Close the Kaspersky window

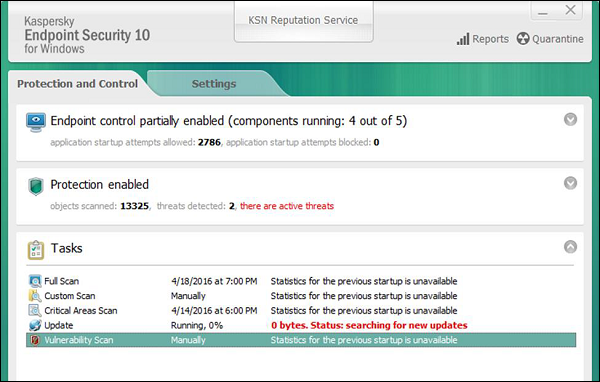click(570, 10)
